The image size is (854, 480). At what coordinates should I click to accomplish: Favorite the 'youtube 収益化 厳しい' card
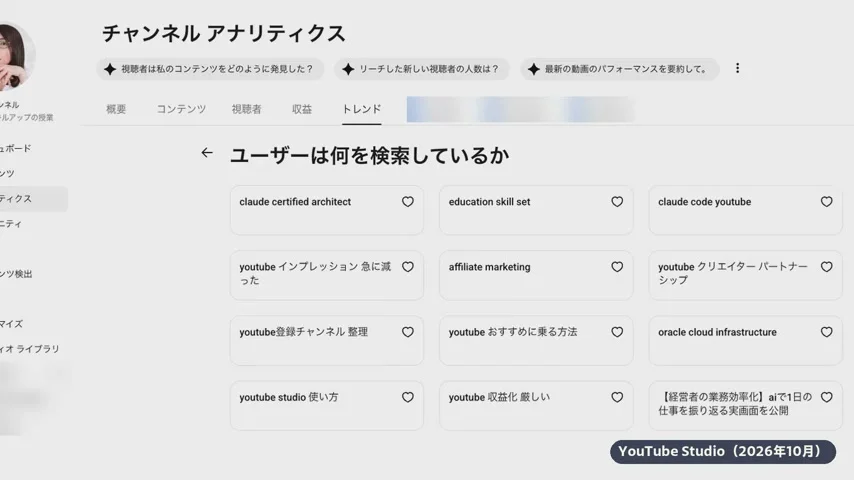[x=617, y=398]
